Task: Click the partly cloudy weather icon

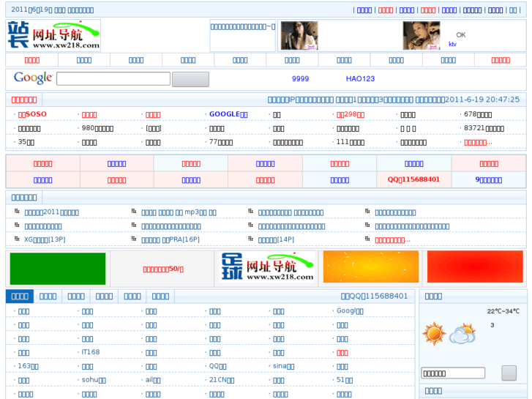Action: [x=462, y=333]
